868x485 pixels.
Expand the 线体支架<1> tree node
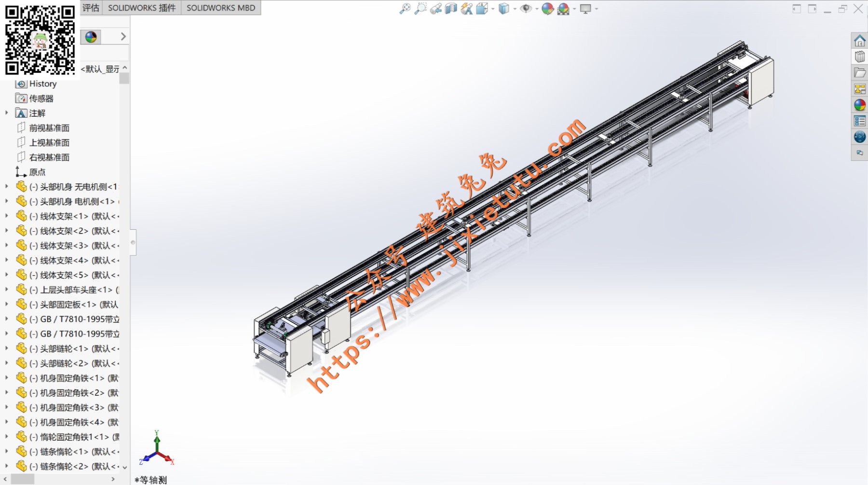coord(7,216)
